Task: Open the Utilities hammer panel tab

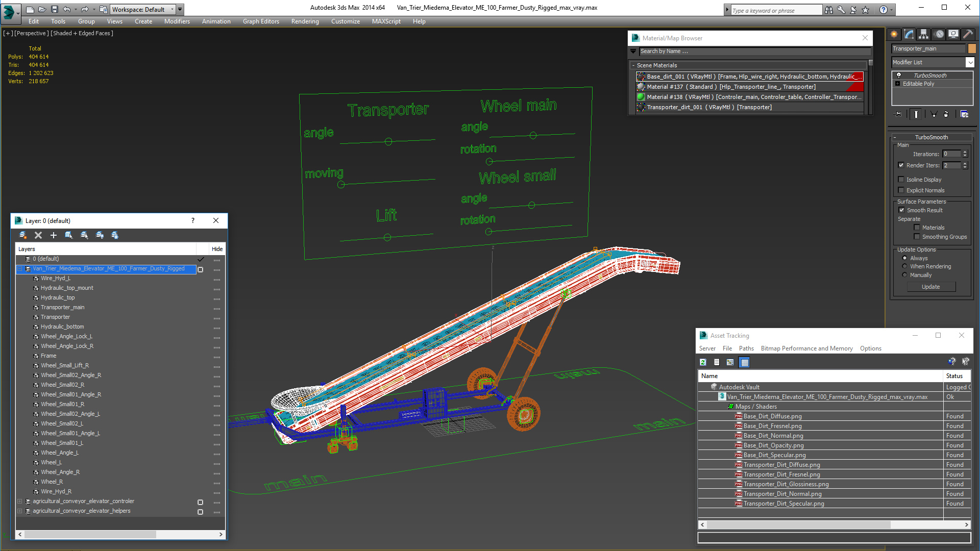Action: tap(968, 34)
